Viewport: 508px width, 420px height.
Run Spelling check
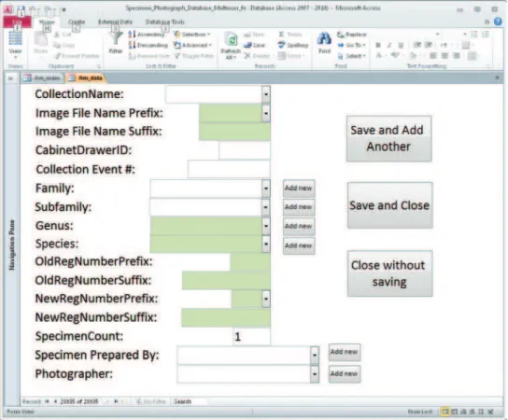pyautogui.click(x=293, y=46)
